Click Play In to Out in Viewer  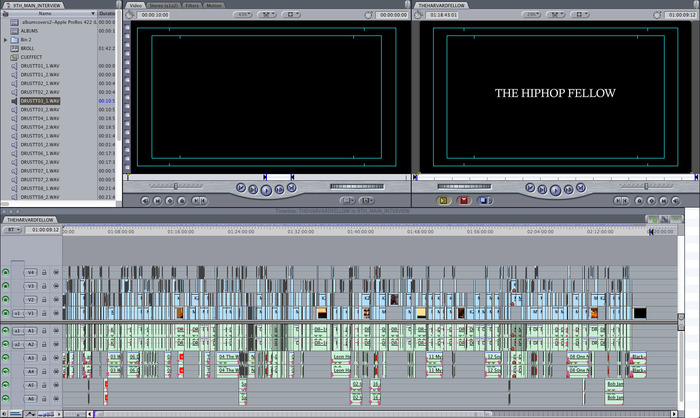coord(253,190)
